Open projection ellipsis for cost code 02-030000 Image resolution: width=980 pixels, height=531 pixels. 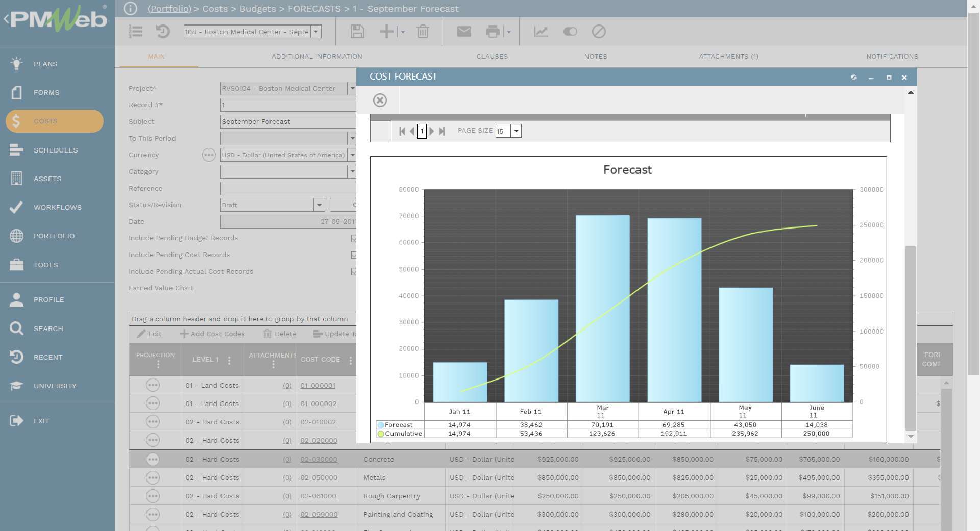coord(153,459)
